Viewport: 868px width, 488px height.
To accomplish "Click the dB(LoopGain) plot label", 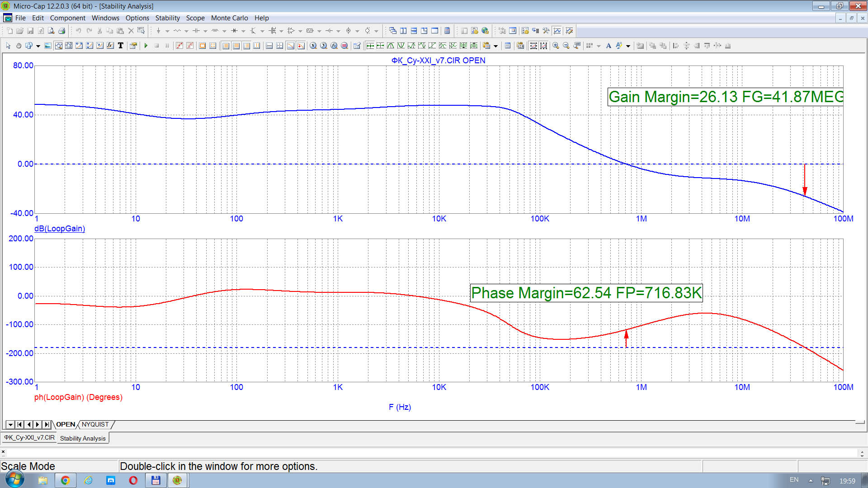I will pos(60,229).
